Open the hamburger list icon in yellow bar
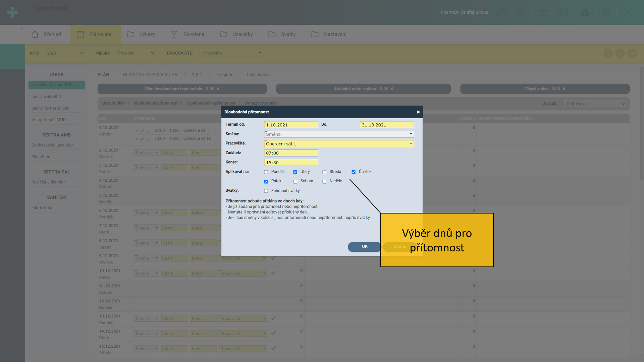The image size is (644, 362). [x=632, y=53]
